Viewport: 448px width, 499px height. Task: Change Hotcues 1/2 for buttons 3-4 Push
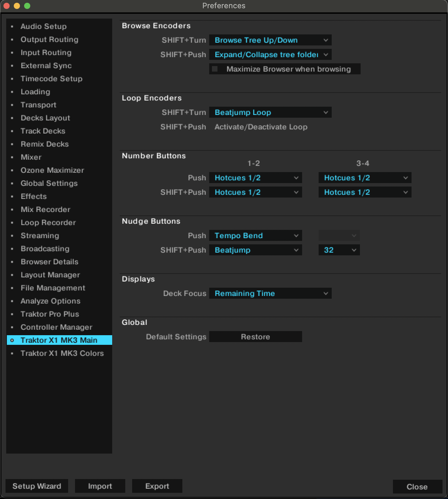click(x=365, y=178)
